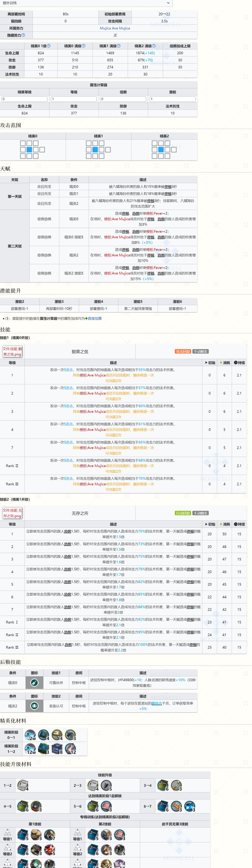The image size is (252, 868).
Task: Click the help icon next to 精英2 满级
Action: coord(154,46)
